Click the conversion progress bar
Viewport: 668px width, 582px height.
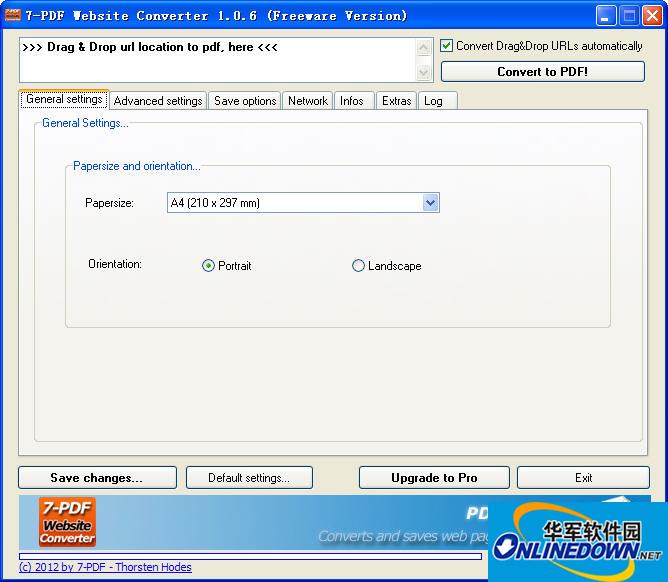pos(250,556)
